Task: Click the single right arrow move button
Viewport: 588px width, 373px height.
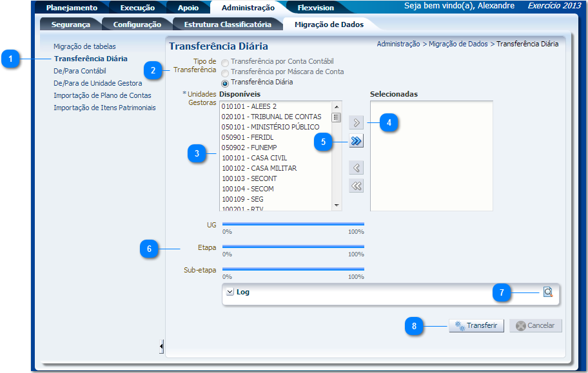Action: [356, 122]
